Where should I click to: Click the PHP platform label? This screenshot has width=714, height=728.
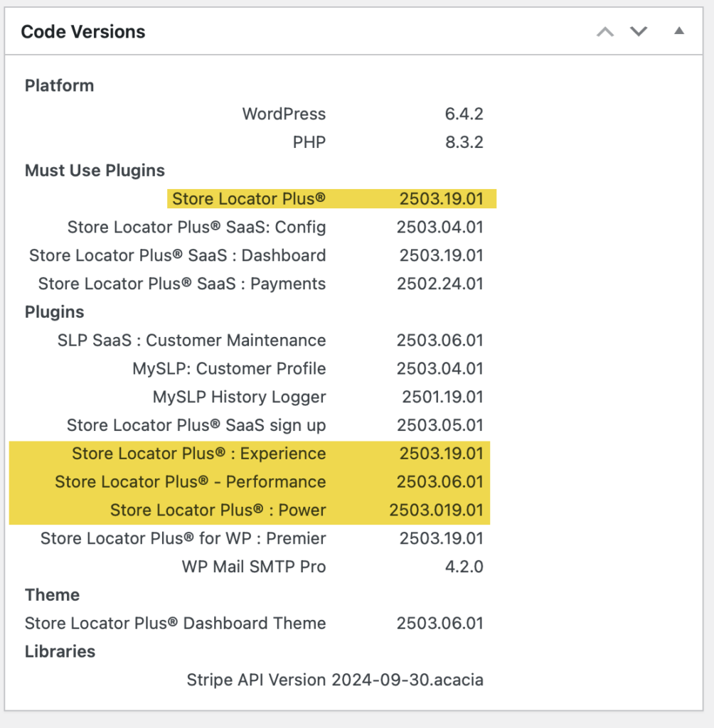tap(309, 142)
